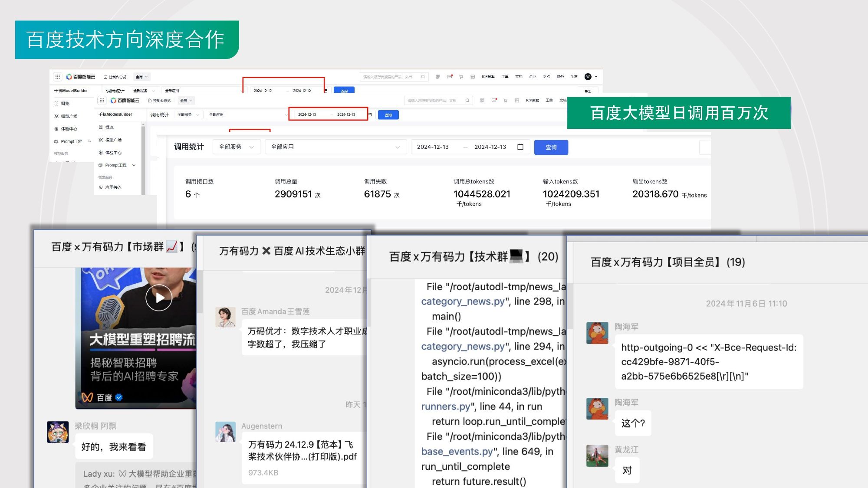Image resolution: width=868 pixels, height=488 pixels.
Task: Select 模型广场 in front console sidebar
Action: point(113,140)
